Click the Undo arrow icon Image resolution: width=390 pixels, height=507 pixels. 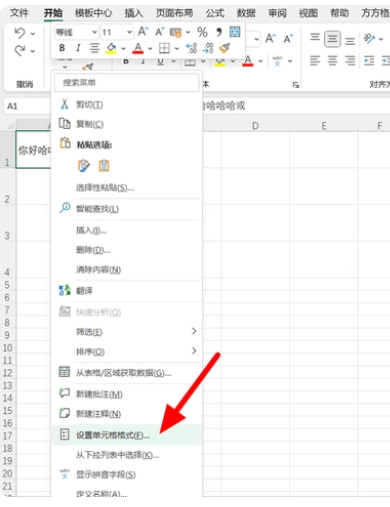(20, 33)
